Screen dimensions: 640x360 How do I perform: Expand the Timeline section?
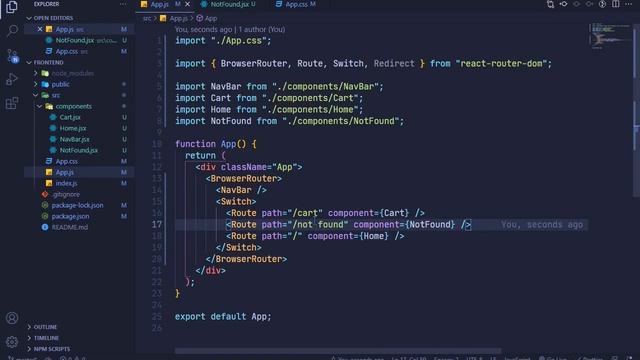(46, 338)
